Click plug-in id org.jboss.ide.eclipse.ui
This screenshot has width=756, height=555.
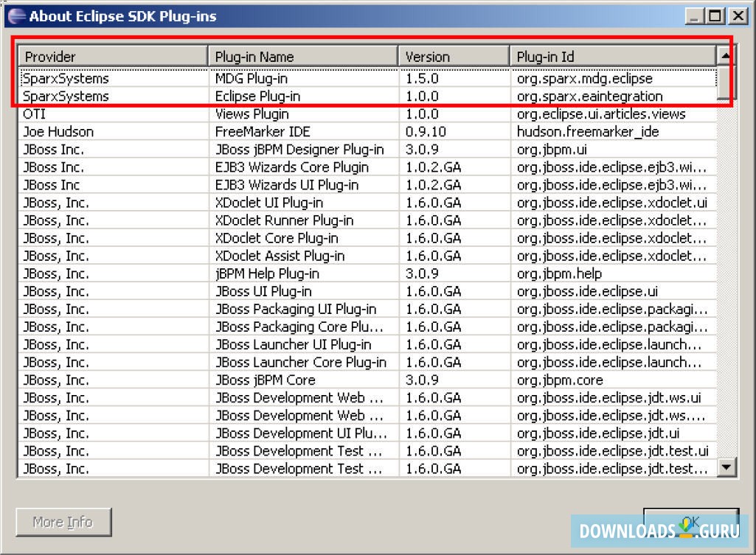pos(587,292)
